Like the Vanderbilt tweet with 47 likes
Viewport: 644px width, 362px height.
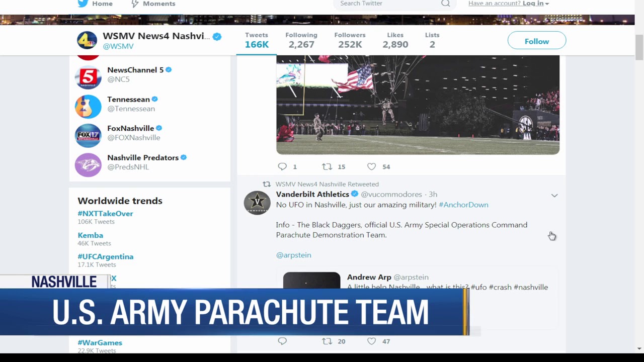click(x=371, y=341)
